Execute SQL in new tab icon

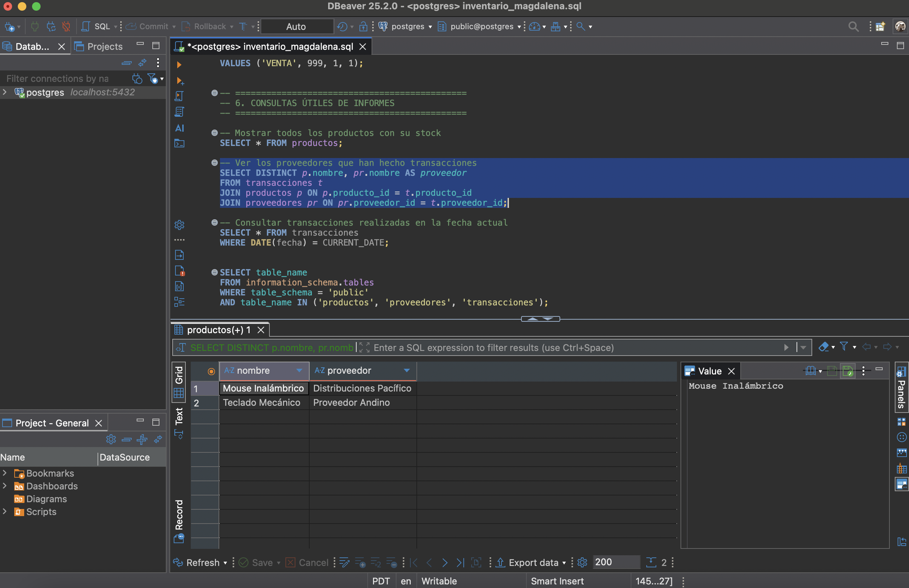coord(180,80)
